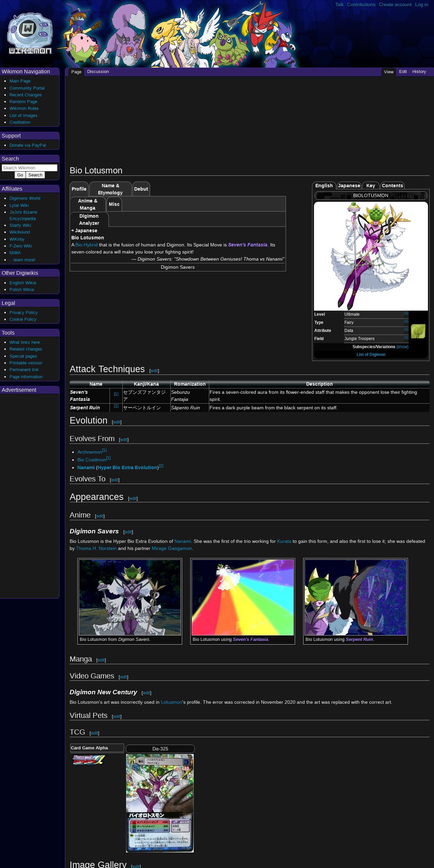Open the Contents infobox tab
Screen dimensions: 434x868
392,186
